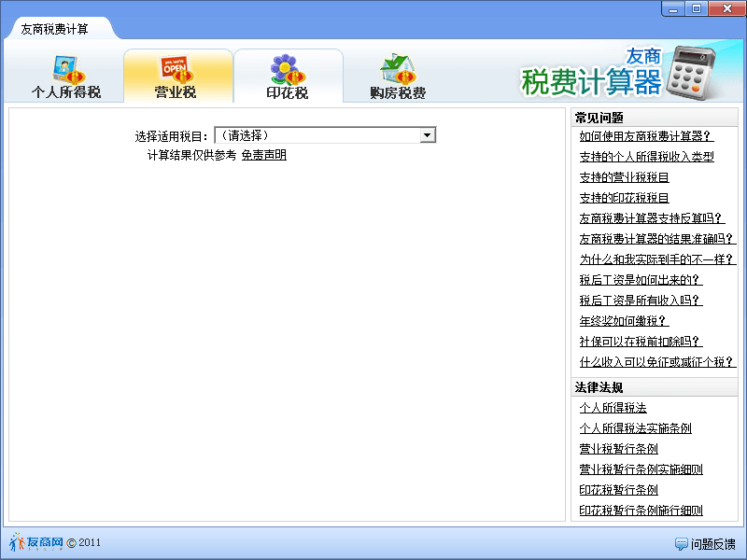Click the 税费计算器 banner title
The width and height of the screenshot is (747, 560).
click(x=591, y=82)
